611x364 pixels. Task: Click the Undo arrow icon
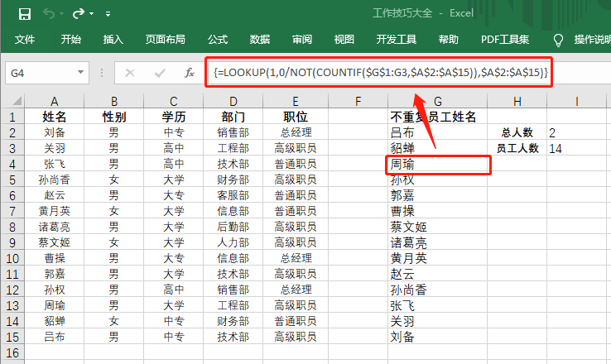[49, 14]
